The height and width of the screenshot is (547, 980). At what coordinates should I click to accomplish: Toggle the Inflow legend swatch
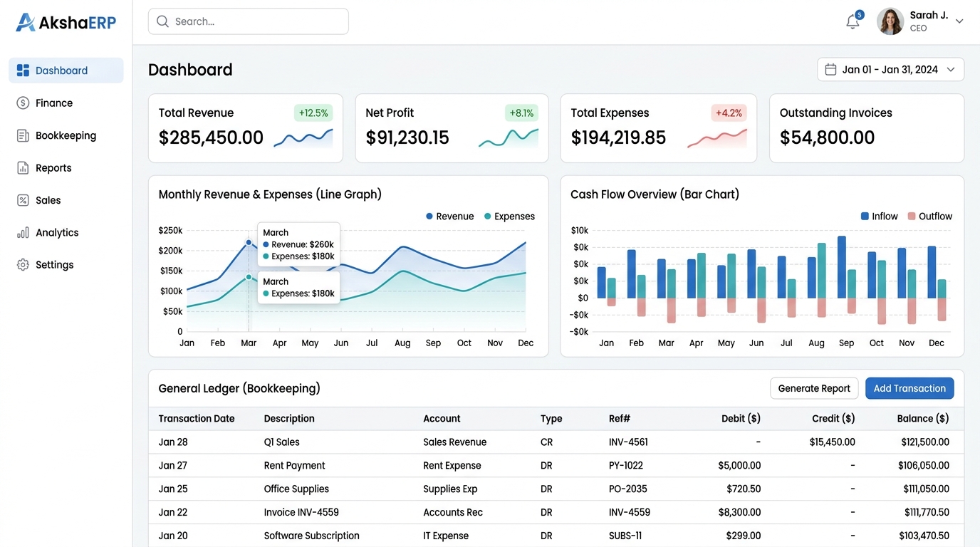coord(865,217)
